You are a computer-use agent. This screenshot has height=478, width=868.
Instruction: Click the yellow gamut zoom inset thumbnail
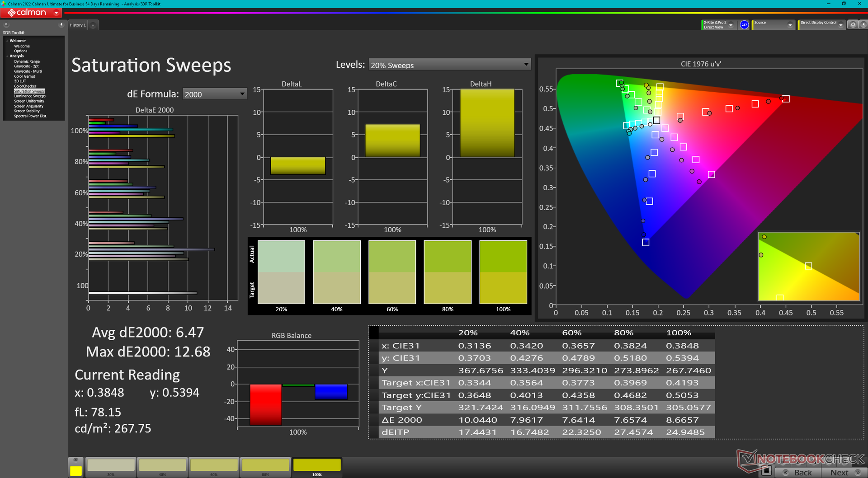(x=809, y=267)
